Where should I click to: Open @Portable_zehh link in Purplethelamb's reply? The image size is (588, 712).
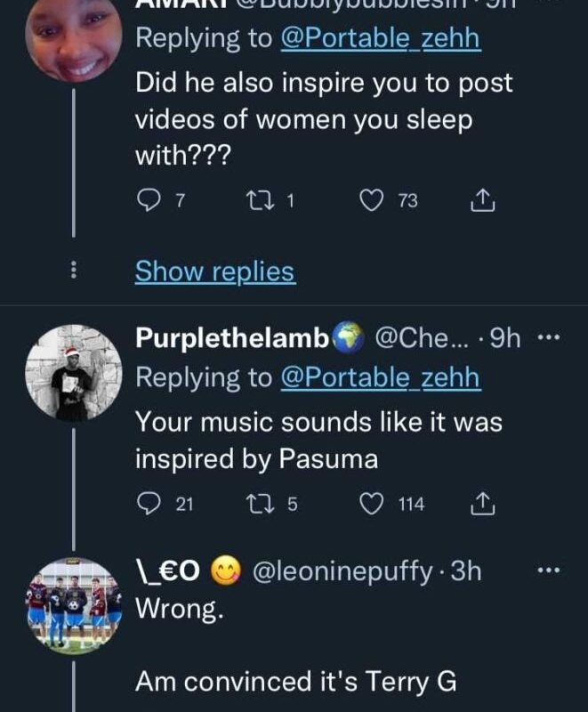380,377
